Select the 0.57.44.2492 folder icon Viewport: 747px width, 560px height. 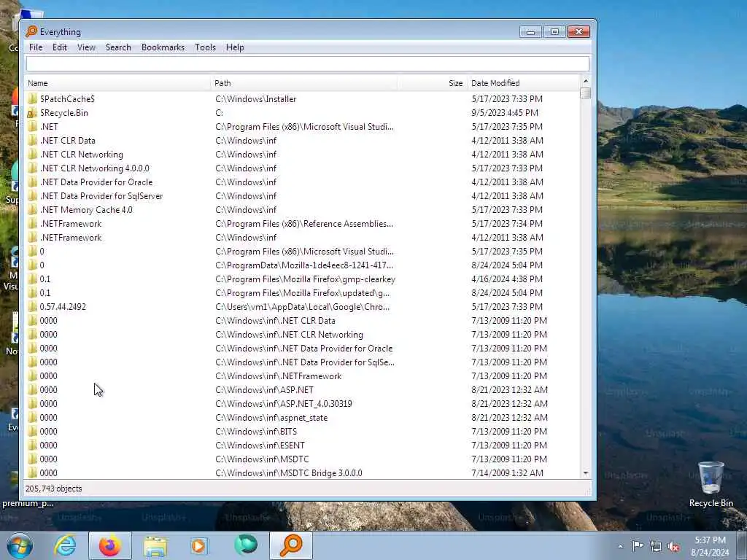(32, 307)
